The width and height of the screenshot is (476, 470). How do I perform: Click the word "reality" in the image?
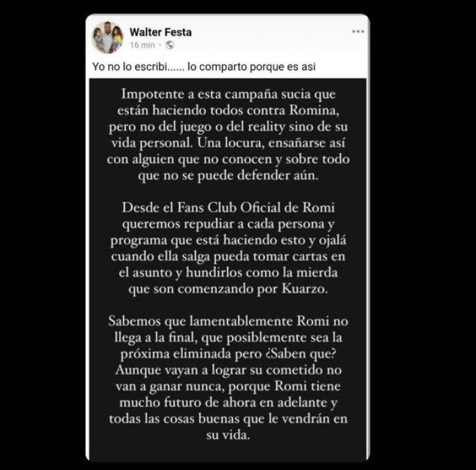pyautogui.click(x=267, y=127)
